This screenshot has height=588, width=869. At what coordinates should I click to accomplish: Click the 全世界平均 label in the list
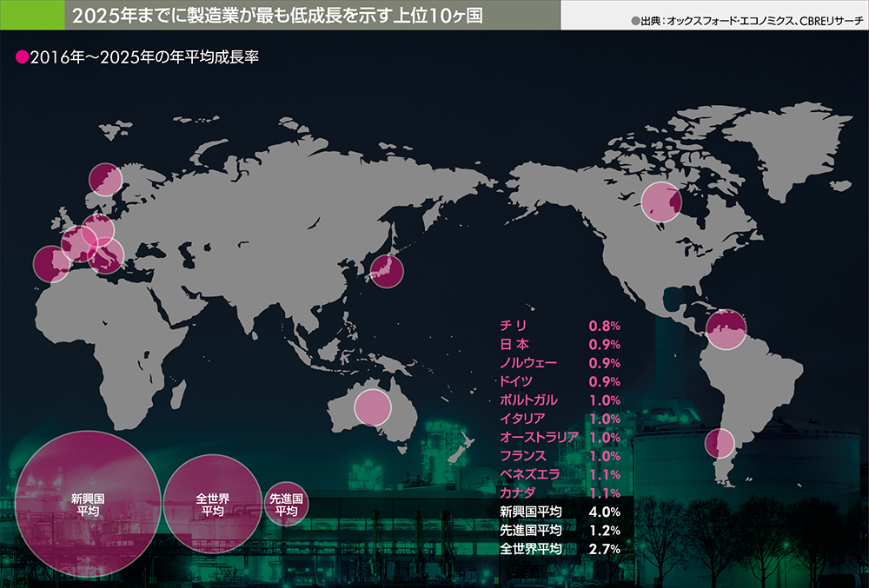coord(531,549)
